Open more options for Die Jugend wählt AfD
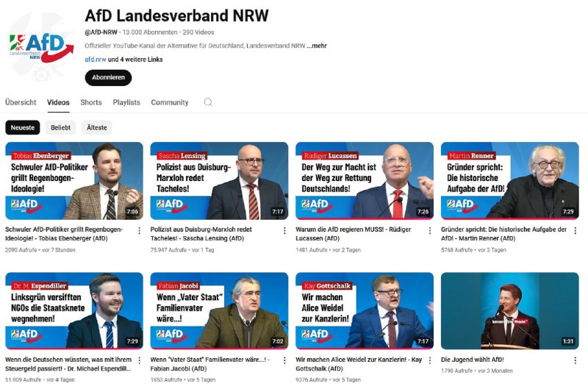 [x=576, y=360]
